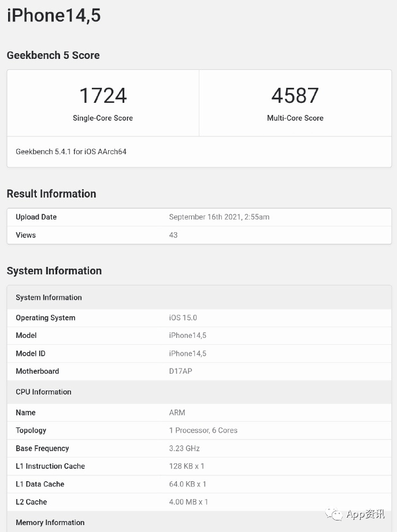
Task: Click the 3.23 GHz base frequency value
Action: [184, 448]
